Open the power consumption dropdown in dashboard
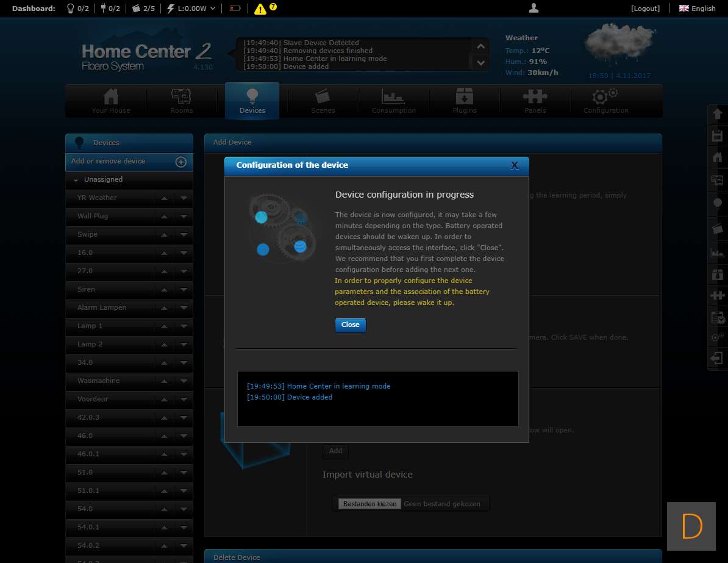This screenshot has height=563, width=728. point(212,9)
